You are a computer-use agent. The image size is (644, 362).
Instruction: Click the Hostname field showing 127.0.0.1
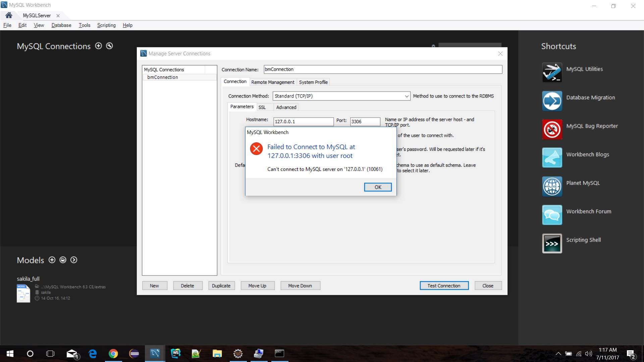coord(303,121)
